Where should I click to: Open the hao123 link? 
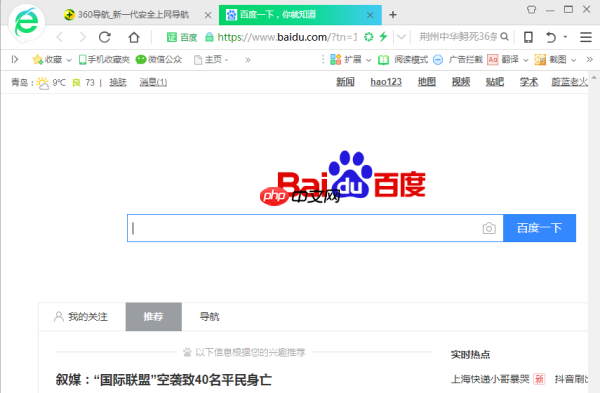(386, 82)
